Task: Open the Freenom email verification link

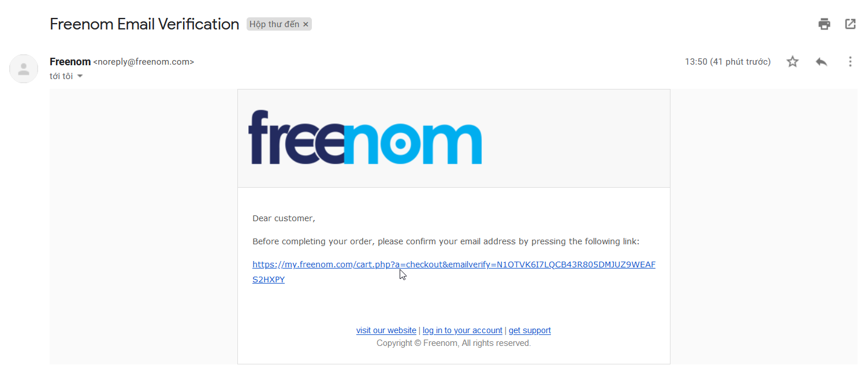Action: pyautogui.click(x=454, y=264)
